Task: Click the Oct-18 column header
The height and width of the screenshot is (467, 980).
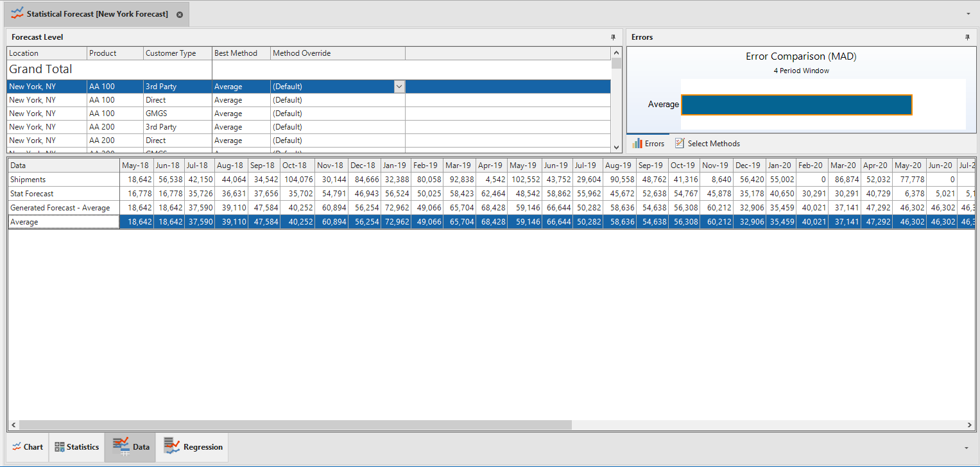Action: point(297,166)
